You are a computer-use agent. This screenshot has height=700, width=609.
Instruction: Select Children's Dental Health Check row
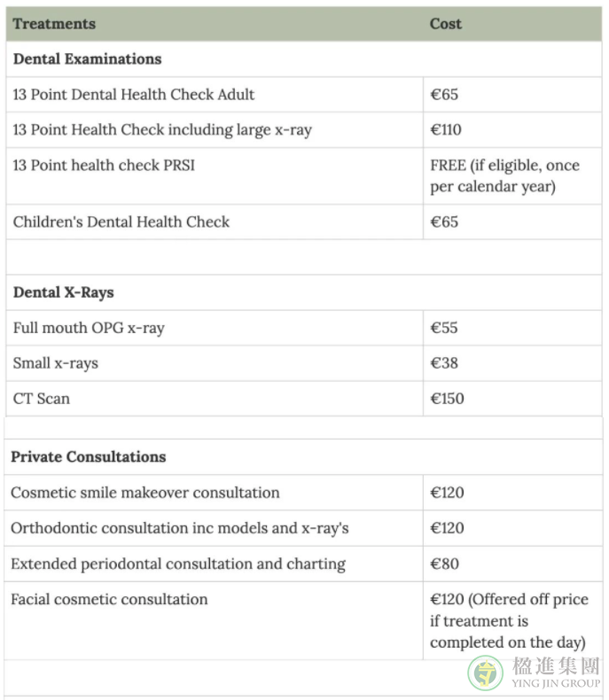point(304,222)
